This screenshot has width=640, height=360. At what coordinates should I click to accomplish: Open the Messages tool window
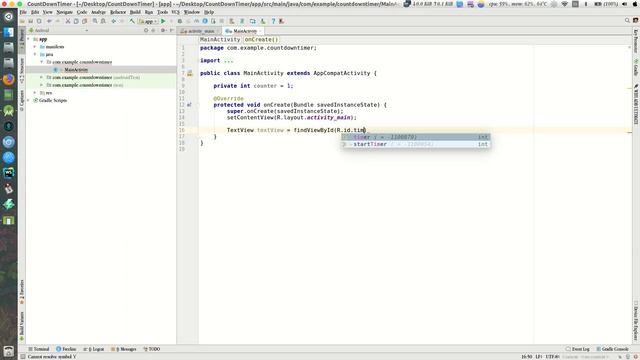(124, 349)
